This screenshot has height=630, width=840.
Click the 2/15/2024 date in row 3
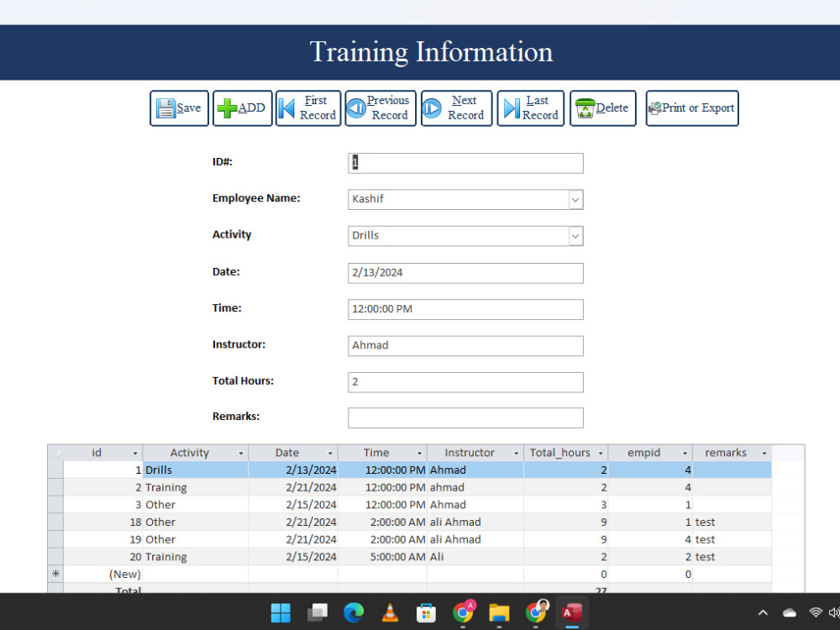point(293,505)
